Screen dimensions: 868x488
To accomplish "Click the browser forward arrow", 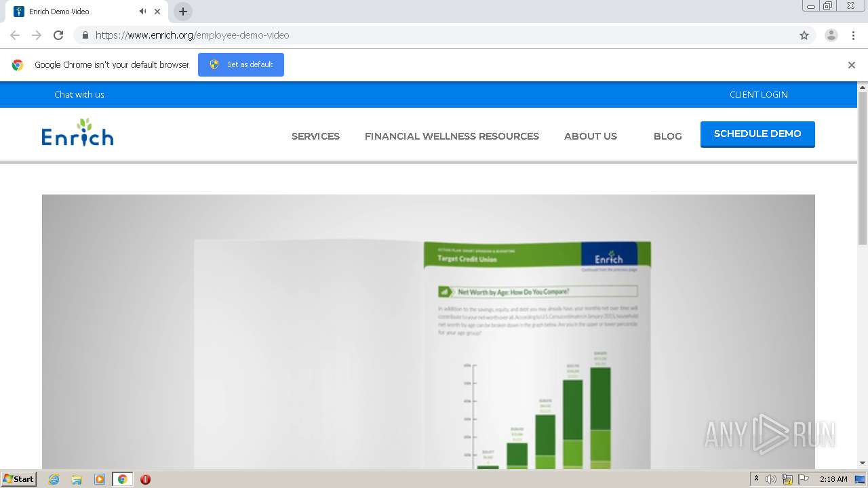I will 37,35.
